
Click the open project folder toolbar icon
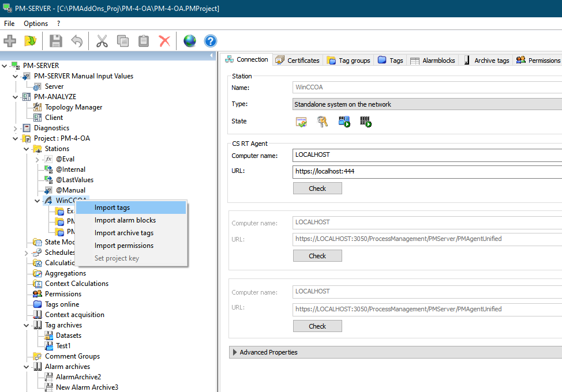coord(31,41)
